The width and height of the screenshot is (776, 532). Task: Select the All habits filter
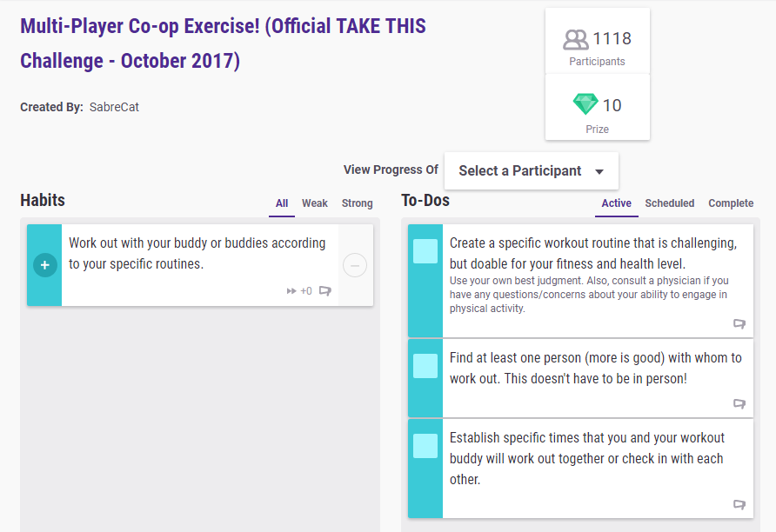pyautogui.click(x=282, y=203)
